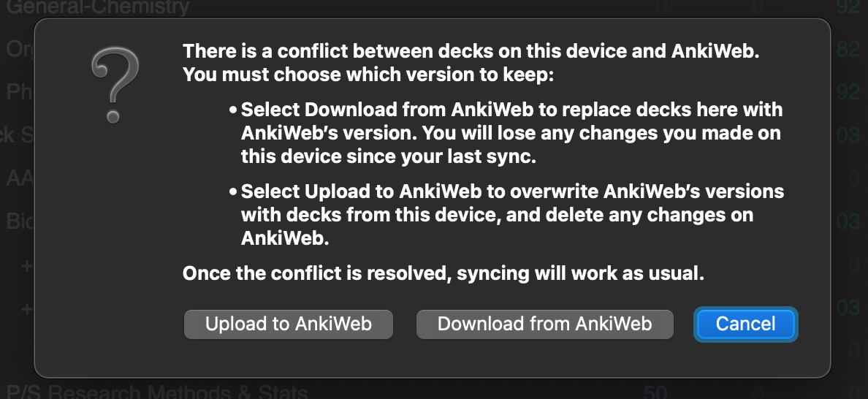Viewport: 868px width, 399px height.
Task: Click the partially hidden "ck S" deck row
Action: 17,135
